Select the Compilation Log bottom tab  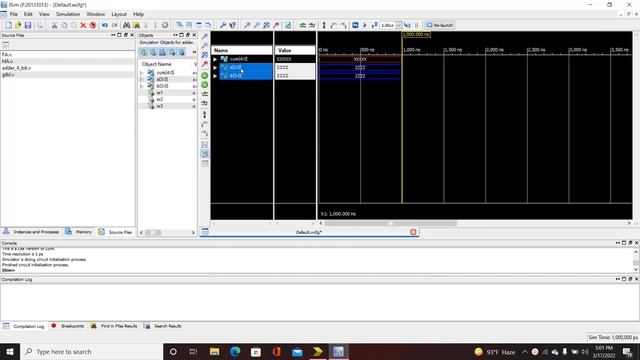tap(24, 326)
